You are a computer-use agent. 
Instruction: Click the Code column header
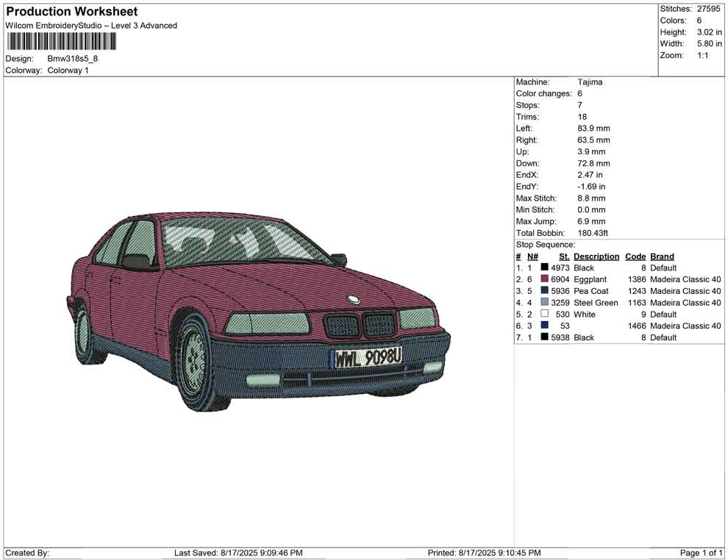[635, 256]
